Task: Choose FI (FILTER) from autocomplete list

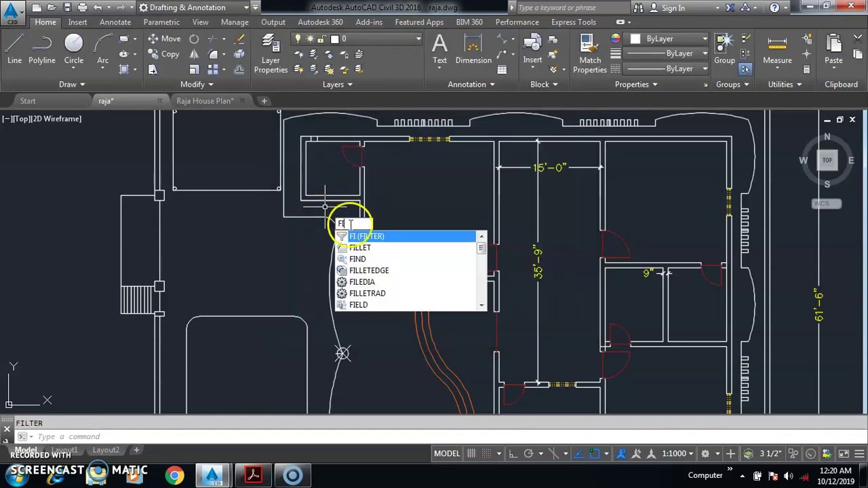Action: [407, 236]
